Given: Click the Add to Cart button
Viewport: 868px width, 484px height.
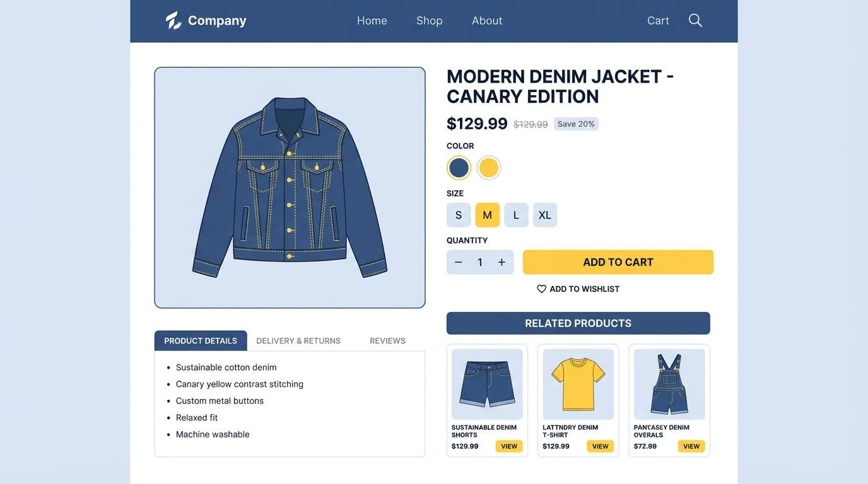Looking at the screenshot, I should coord(618,262).
